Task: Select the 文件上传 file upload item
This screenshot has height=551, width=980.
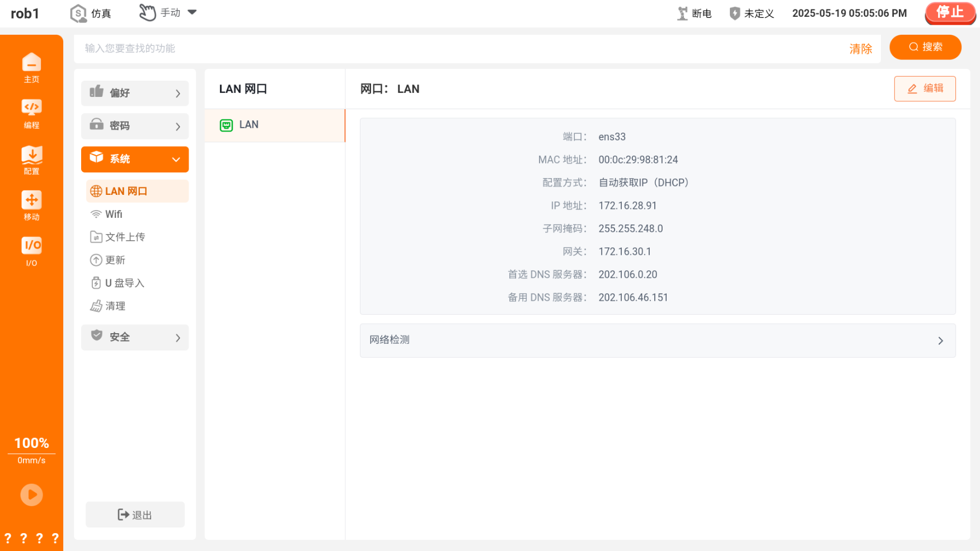Action: (x=137, y=237)
